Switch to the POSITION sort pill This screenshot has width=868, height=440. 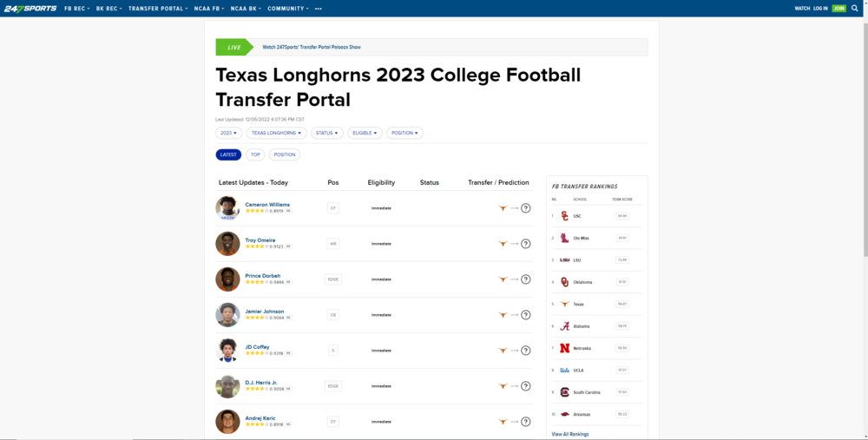pos(285,154)
